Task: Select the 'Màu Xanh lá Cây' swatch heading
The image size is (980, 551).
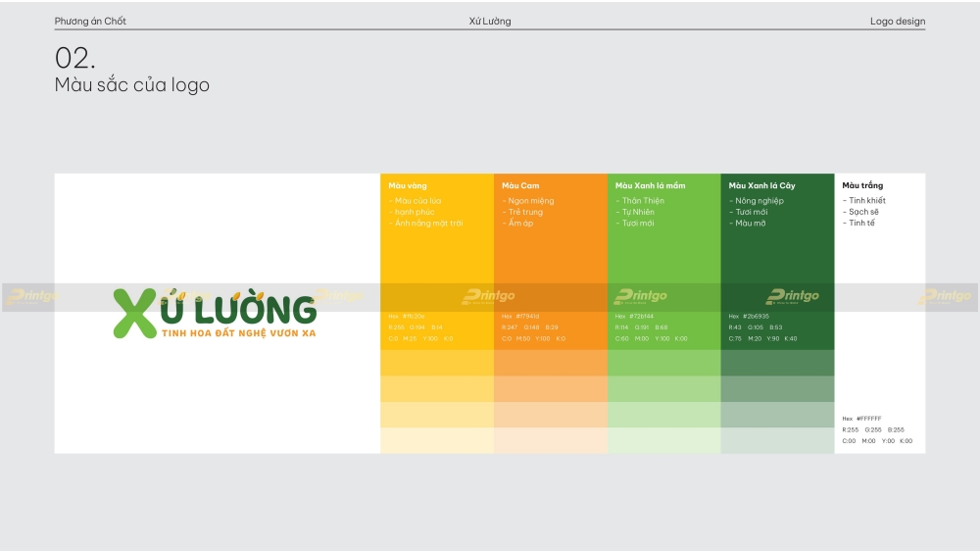Action: coord(761,185)
